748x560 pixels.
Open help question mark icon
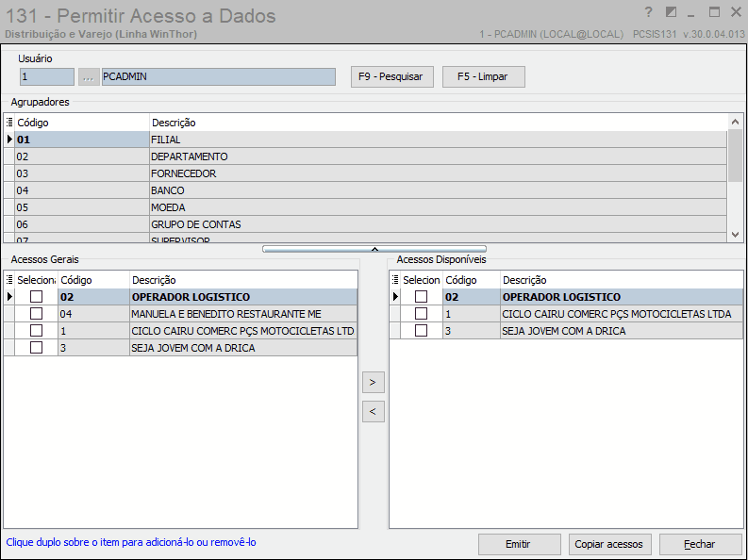[648, 12]
